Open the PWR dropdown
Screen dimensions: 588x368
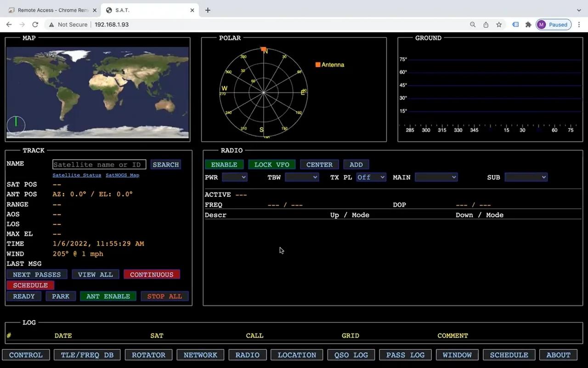[x=235, y=177]
